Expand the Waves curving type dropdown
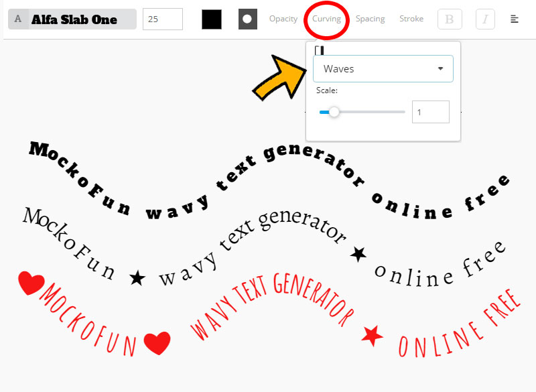This screenshot has width=536, height=392. tap(383, 69)
